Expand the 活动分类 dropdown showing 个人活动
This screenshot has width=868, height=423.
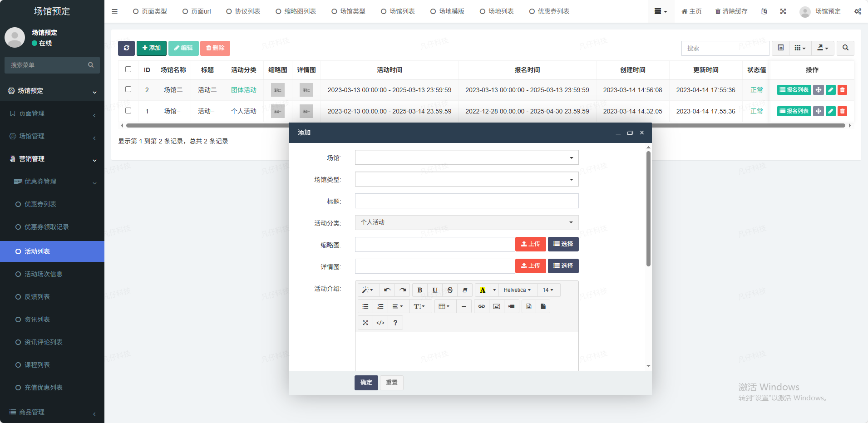466,222
